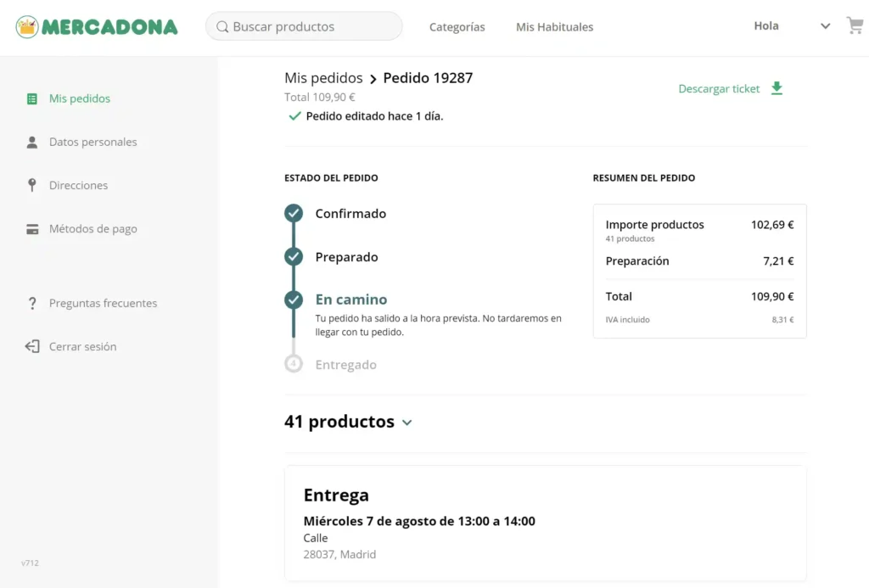Click the Preparación label

(x=637, y=261)
